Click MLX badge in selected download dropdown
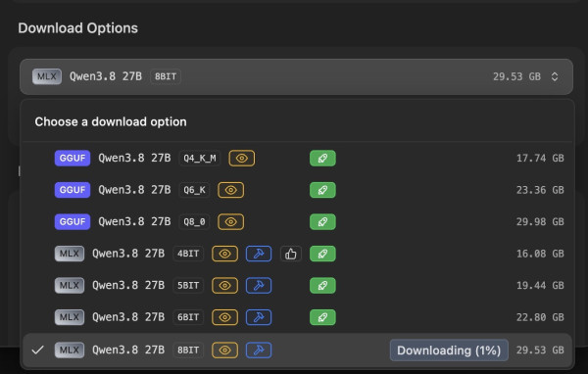This screenshot has width=588, height=374. (47, 76)
